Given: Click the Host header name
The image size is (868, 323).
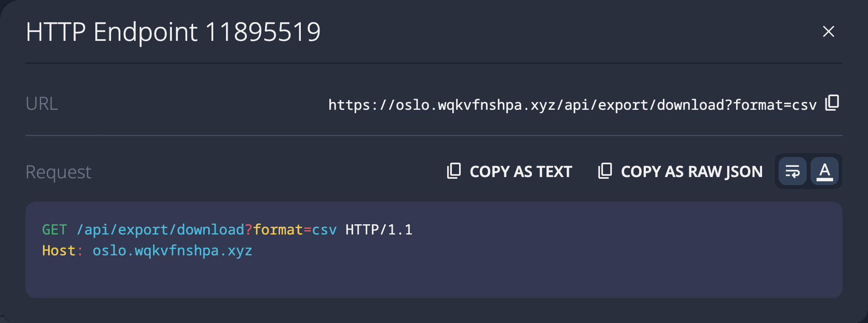Looking at the screenshot, I should (x=59, y=251).
